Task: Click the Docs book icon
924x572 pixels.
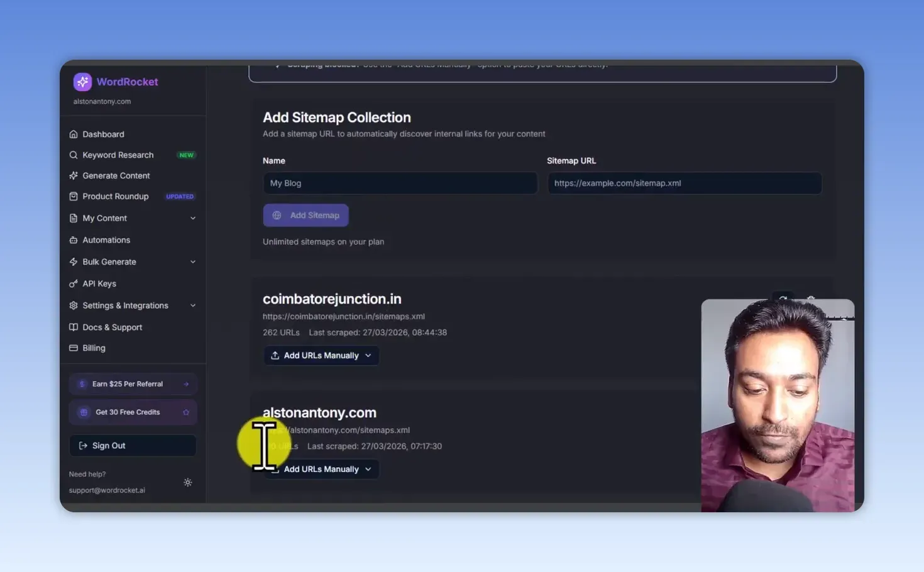Action: click(74, 327)
